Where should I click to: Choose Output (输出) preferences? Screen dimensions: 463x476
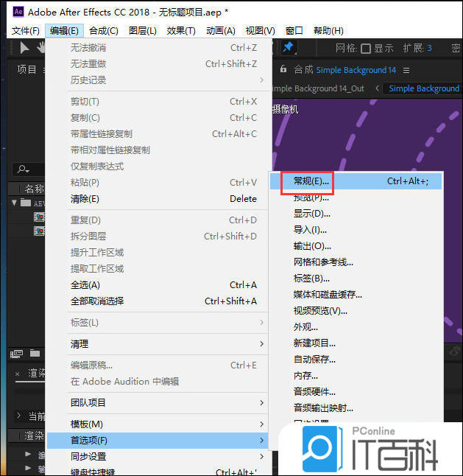click(356, 246)
